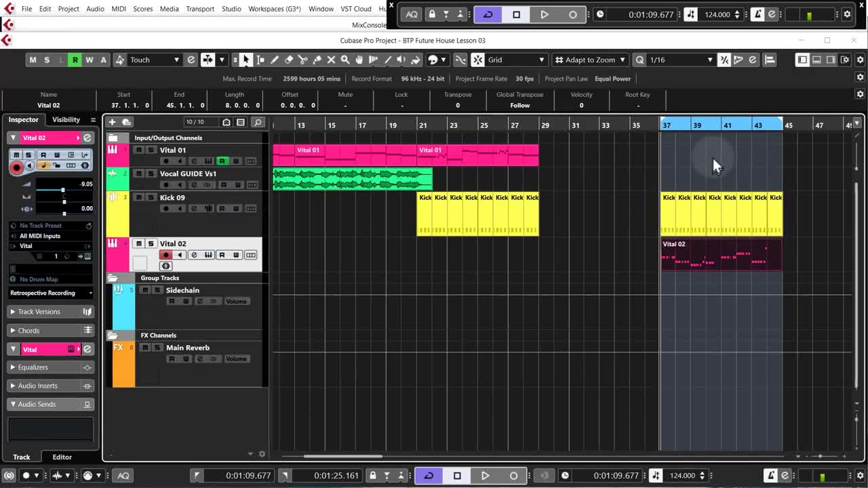
Task: Open Edit Instrument for Vital 02 in Inspector
Action: (87, 138)
